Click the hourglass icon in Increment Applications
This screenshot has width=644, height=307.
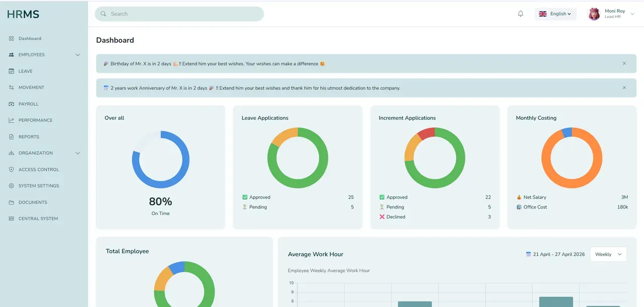[x=382, y=207]
